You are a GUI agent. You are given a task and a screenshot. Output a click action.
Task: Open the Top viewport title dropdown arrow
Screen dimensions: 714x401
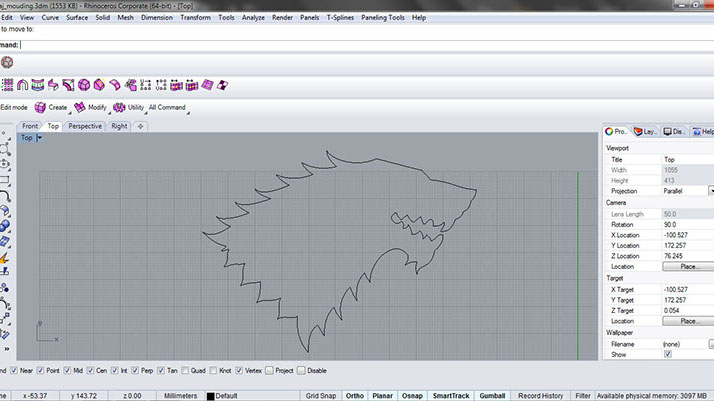(x=40, y=137)
